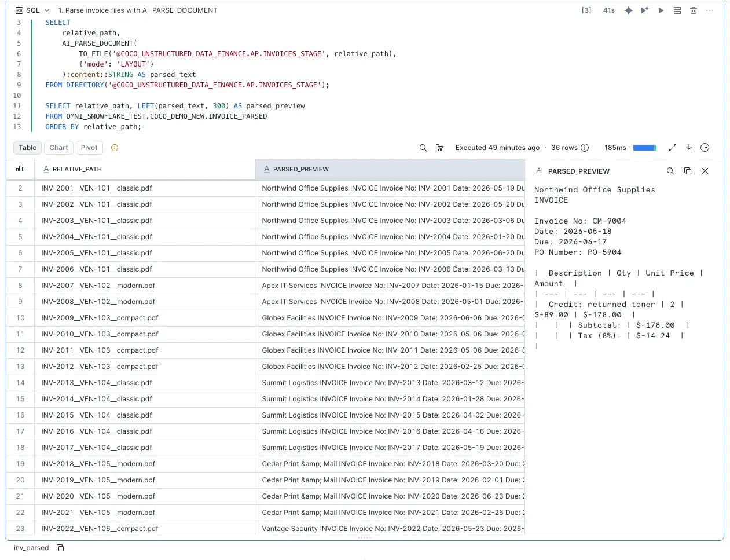Select cell INV-2018__VEN-105__modern.pdf
The image size is (730, 560).
(x=145, y=464)
